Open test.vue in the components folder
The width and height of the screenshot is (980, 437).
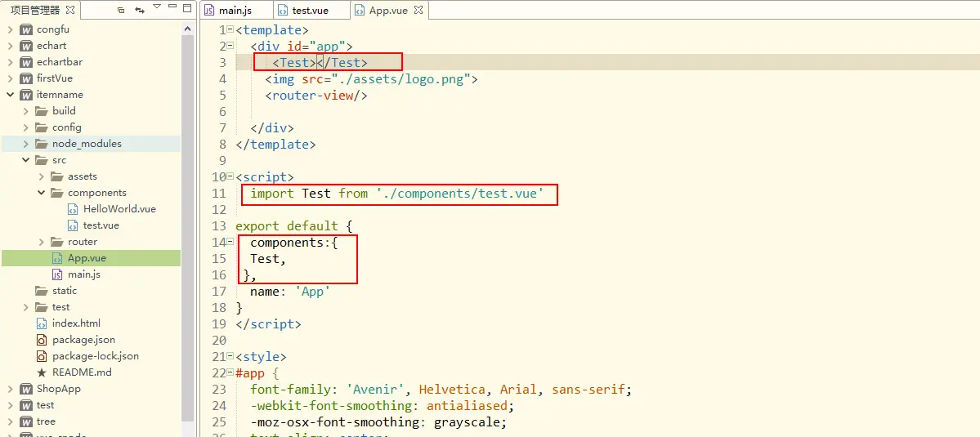coord(101,225)
